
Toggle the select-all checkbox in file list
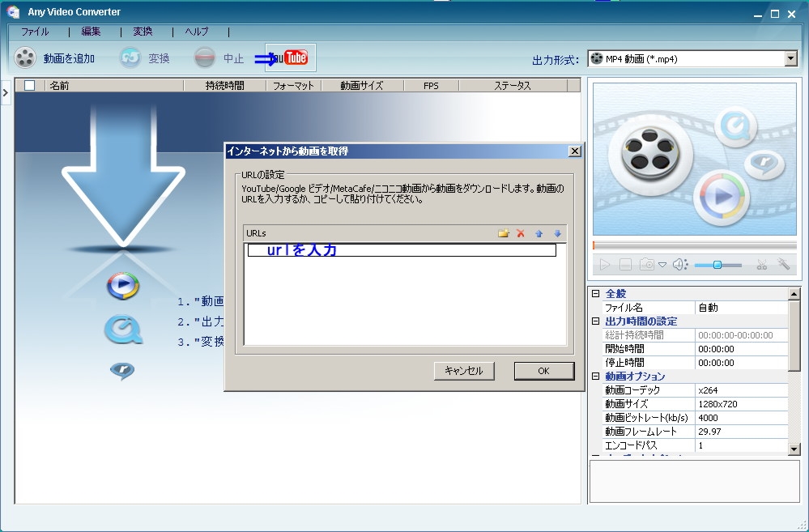[x=30, y=86]
